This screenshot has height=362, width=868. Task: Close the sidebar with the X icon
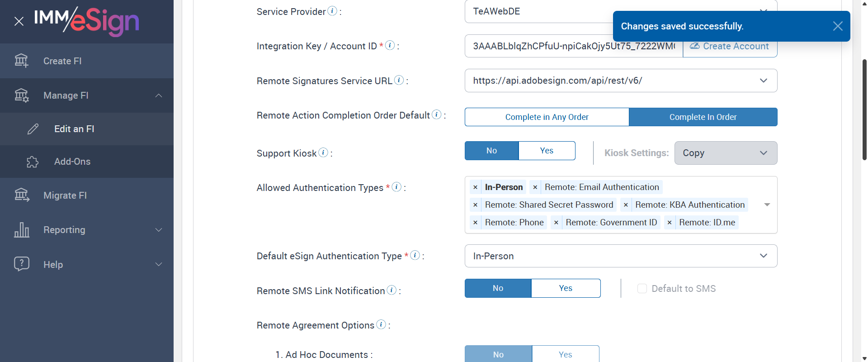[19, 21]
